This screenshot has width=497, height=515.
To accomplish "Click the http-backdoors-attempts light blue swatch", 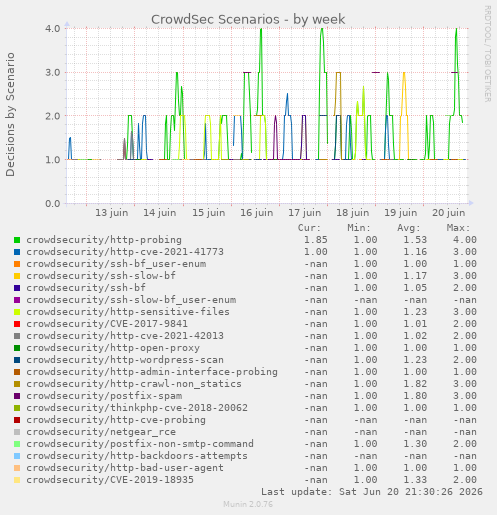I will tap(17, 456).
